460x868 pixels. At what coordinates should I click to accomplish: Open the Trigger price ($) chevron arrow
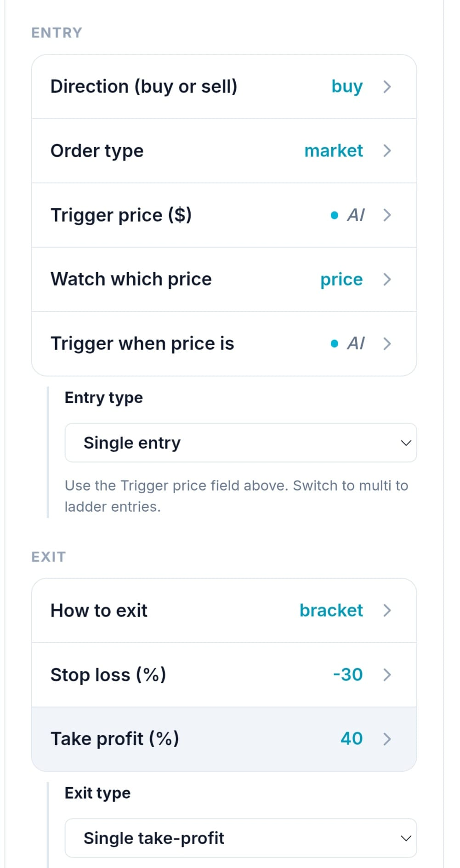(387, 215)
